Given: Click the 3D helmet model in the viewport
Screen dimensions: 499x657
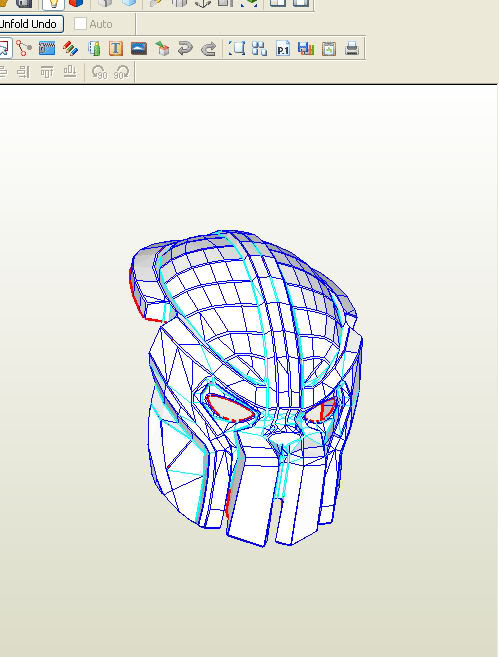Looking at the screenshot, I should pos(246,388).
